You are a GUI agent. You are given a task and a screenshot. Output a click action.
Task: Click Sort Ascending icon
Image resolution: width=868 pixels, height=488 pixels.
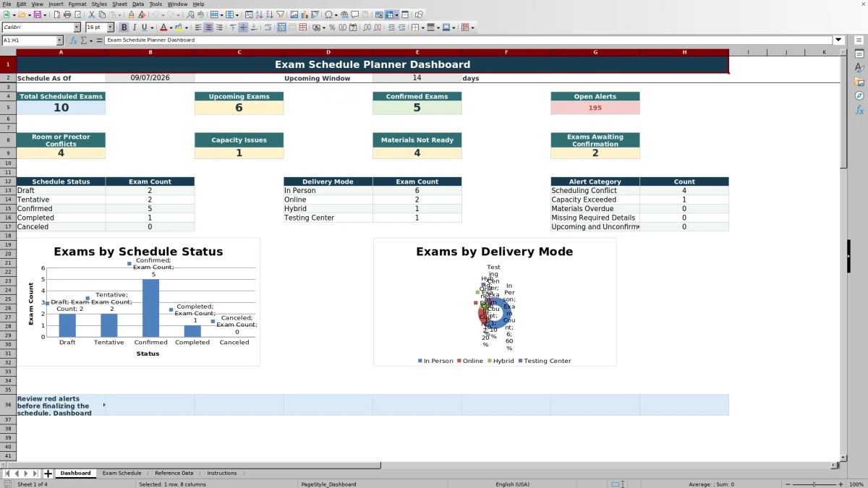pos(259,14)
